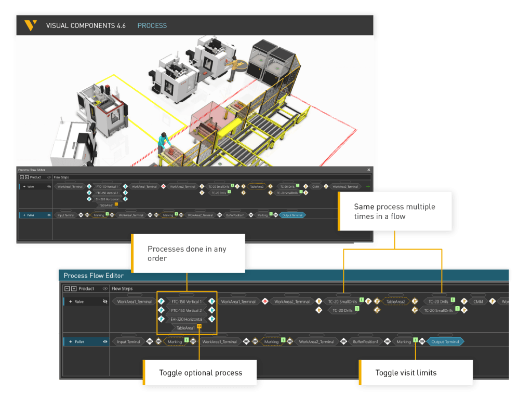Toggle TableArea1 optional process marker in enlarged editor
Viewport: 532px width, 398px height.
click(x=199, y=326)
